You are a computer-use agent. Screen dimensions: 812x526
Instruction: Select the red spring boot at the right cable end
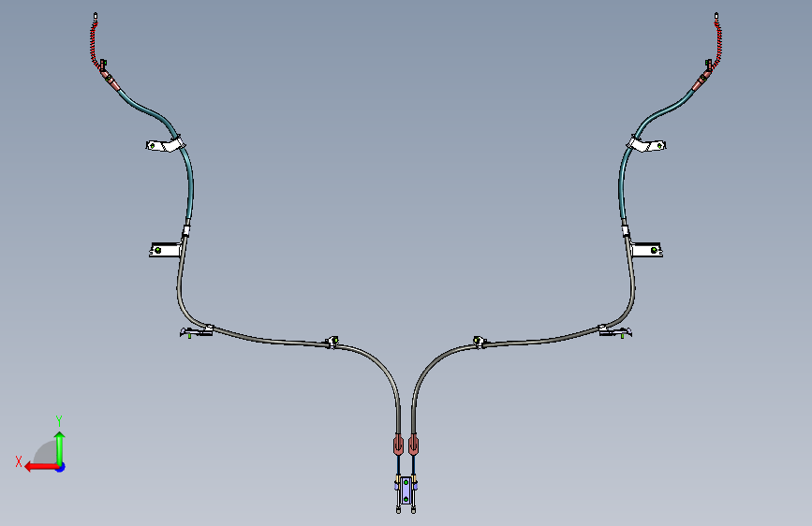(717, 43)
